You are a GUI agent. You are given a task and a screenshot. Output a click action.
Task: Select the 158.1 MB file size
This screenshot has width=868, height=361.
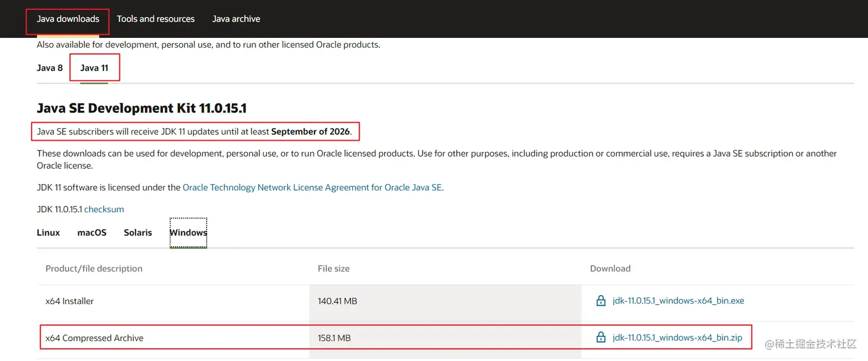pyautogui.click(x=334, y=338)
